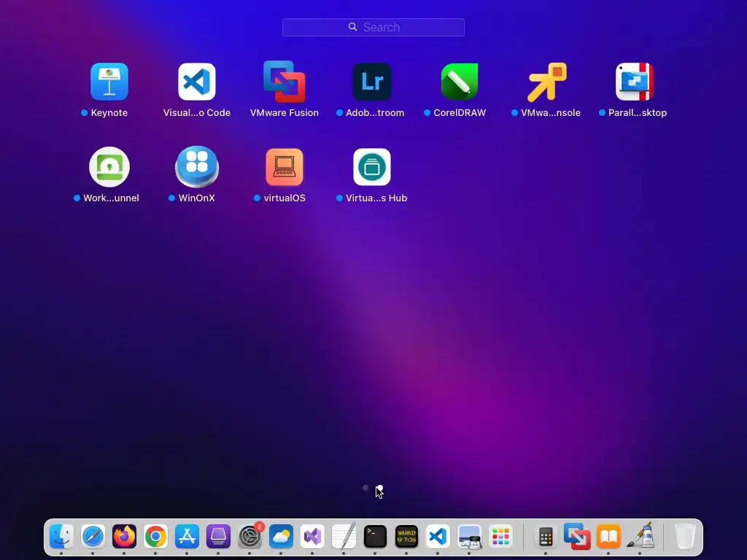Image resolution: width=747 pixels, height=560 pixels.
Task: Open the Trash in the Dock
Action: [x=686, y=536]
